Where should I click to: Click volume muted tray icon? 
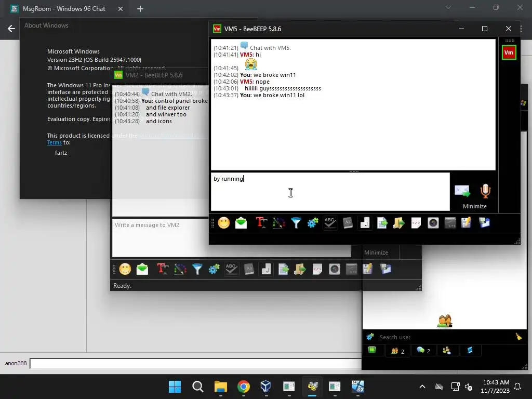pyautogui.click(x=469, y=387)
